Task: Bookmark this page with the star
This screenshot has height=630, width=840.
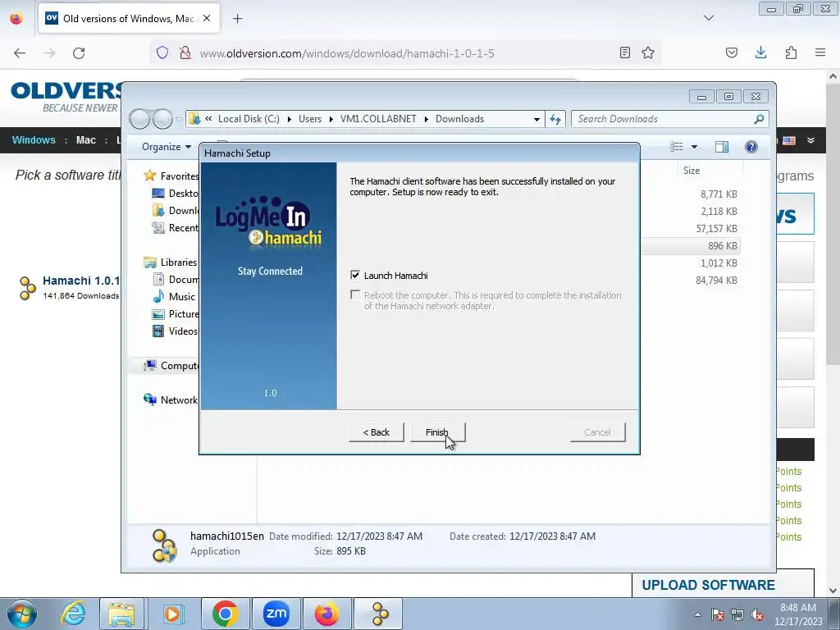Action: 648,52
